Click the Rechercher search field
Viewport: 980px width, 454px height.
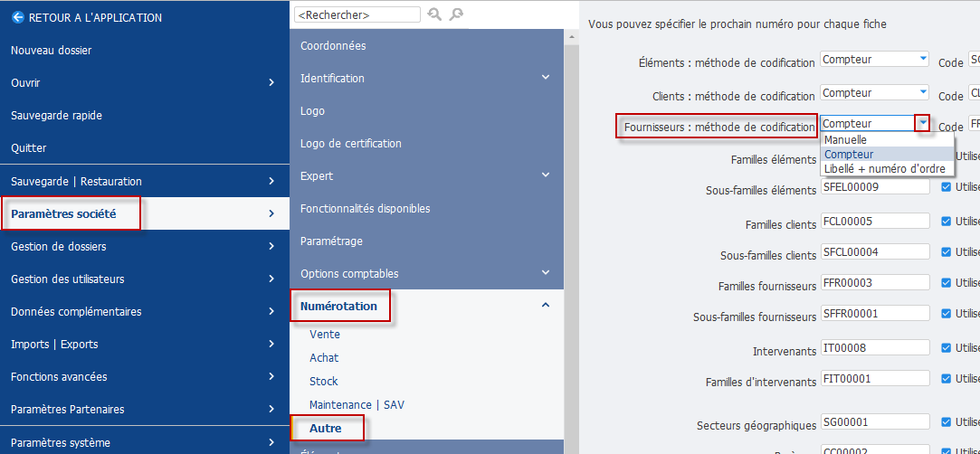click(357, 14)
